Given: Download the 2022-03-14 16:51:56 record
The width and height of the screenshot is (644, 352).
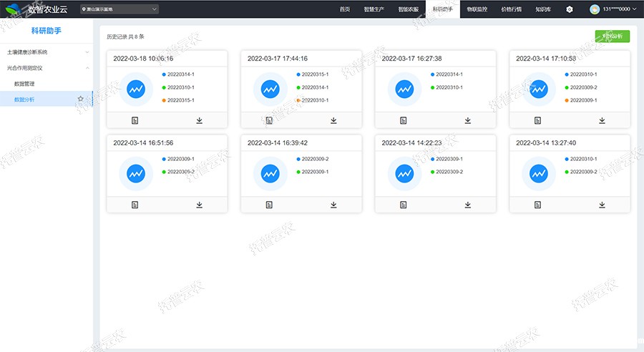Looking at the screenshot, I should pyautogui.click(x=199, y=205).
